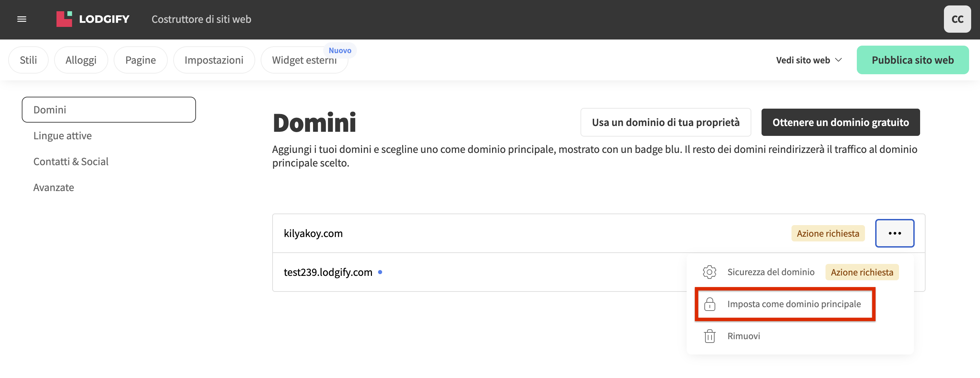This screenshot has width=980, height=378.
Task: Click Usa un dominio di tua proprietà
Action: [x=665, y=122]
